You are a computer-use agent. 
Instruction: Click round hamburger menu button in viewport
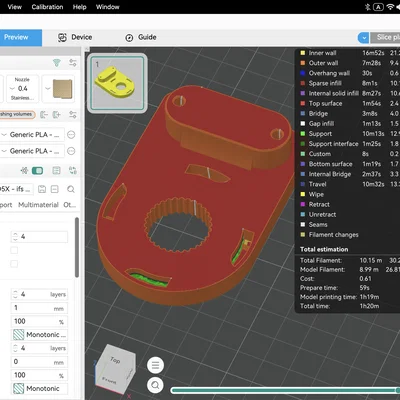(x=155, y=365)
